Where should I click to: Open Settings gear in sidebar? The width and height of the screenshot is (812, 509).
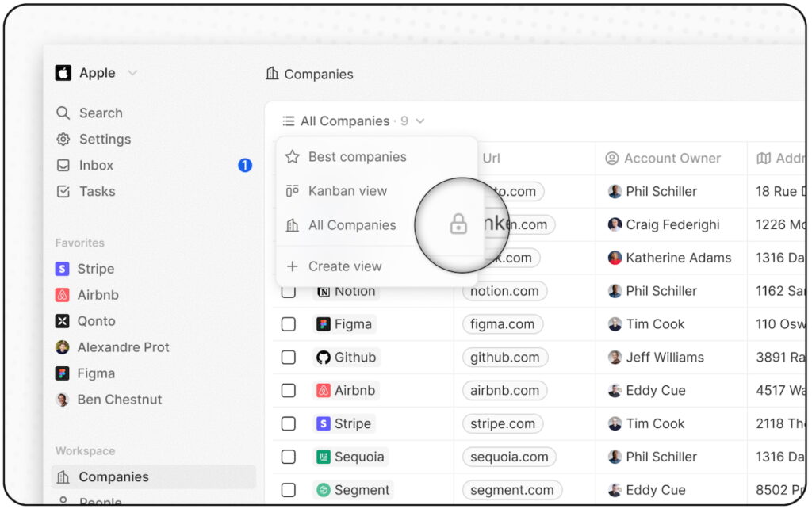tap(63, 139)
